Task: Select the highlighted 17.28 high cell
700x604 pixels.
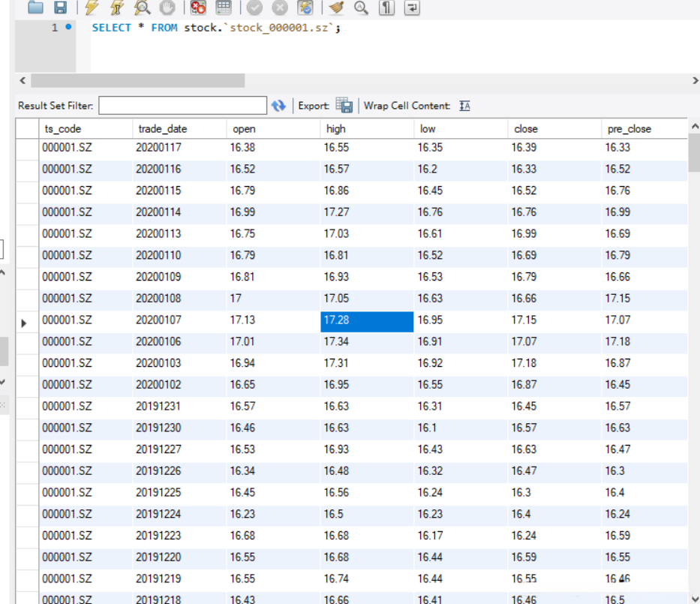Action: 367,320
